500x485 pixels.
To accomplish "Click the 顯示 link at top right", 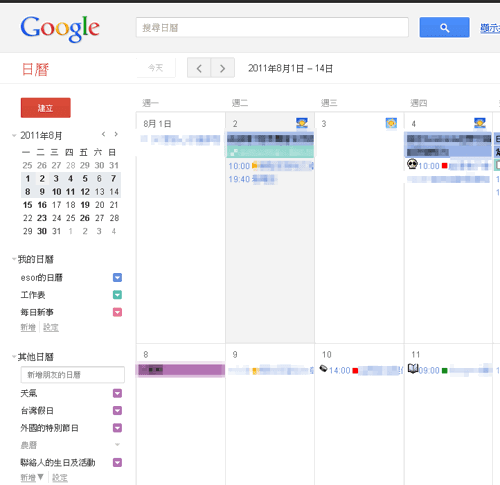I will [x=490, y=28].
